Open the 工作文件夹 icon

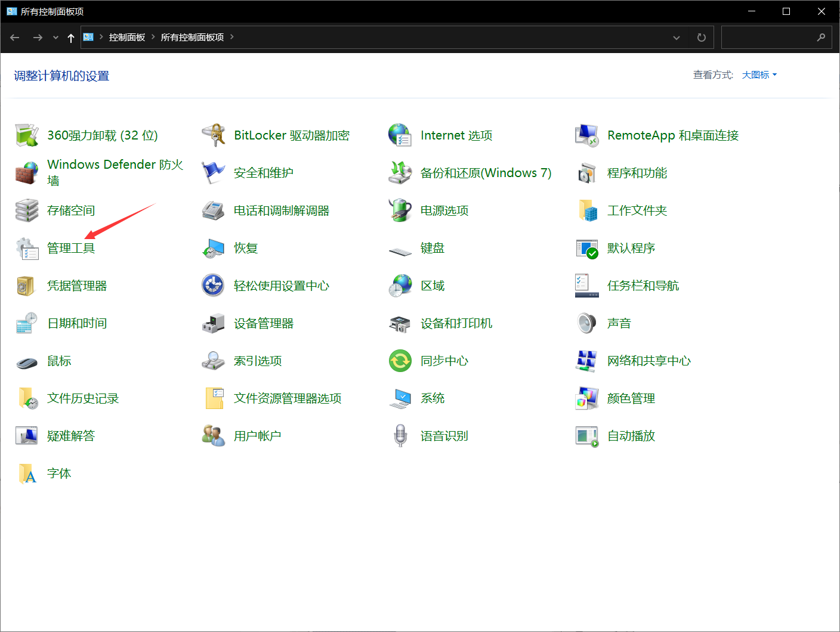click(x=587, y=210)
